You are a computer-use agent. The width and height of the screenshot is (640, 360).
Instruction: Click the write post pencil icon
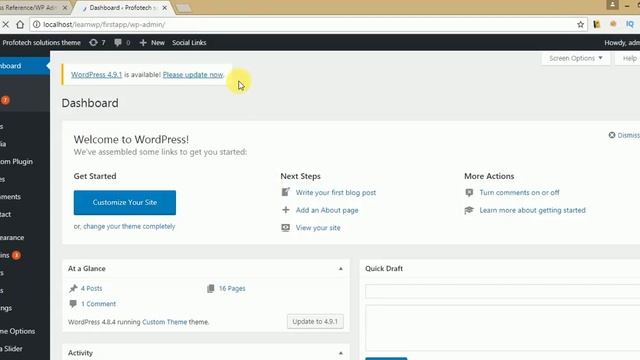(x=286, y=192)
